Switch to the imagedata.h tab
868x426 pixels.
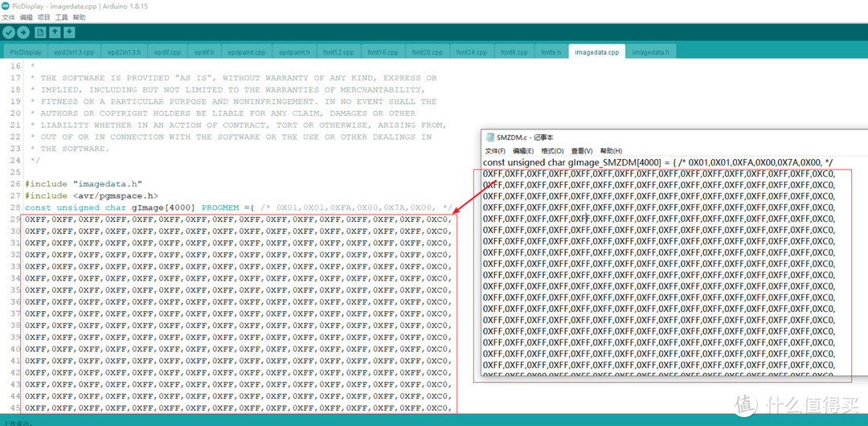[650, 52]
